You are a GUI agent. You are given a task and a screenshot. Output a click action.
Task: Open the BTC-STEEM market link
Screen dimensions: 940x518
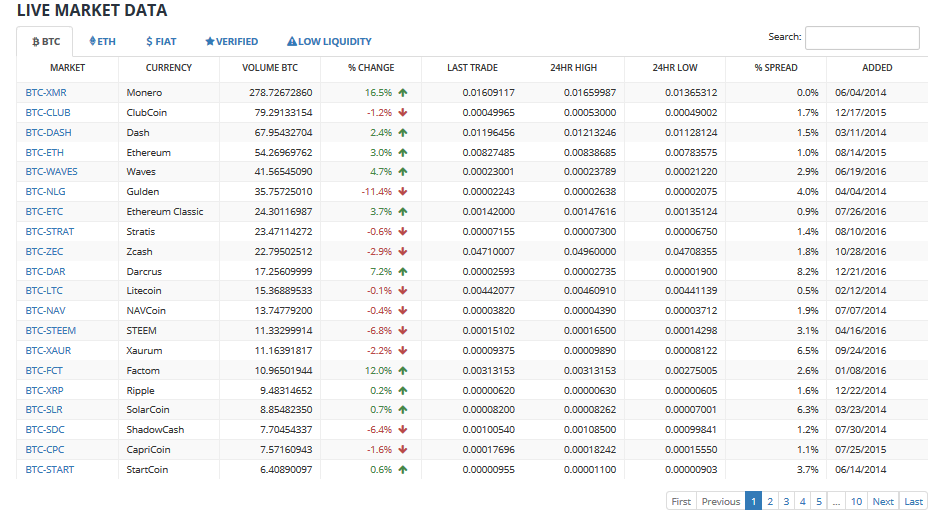51,330
